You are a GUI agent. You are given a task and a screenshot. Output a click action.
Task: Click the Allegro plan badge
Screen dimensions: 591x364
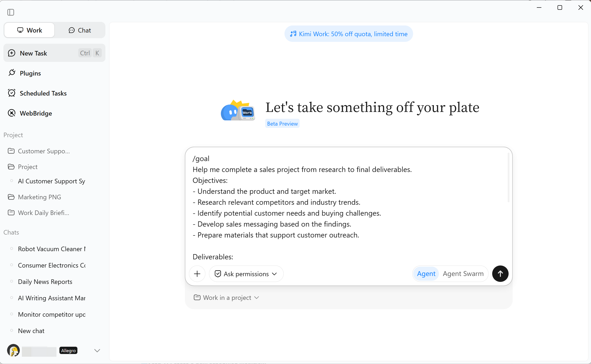tap(68, 351)
